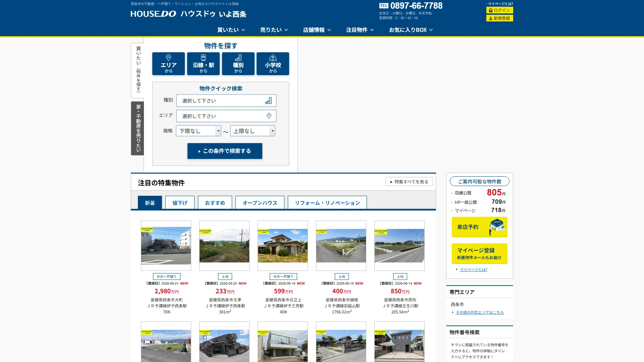Switch to vertical 家・不動産を売りたい side tab
The height and width of the screenshot is (362, 644).
coord(138,128)
